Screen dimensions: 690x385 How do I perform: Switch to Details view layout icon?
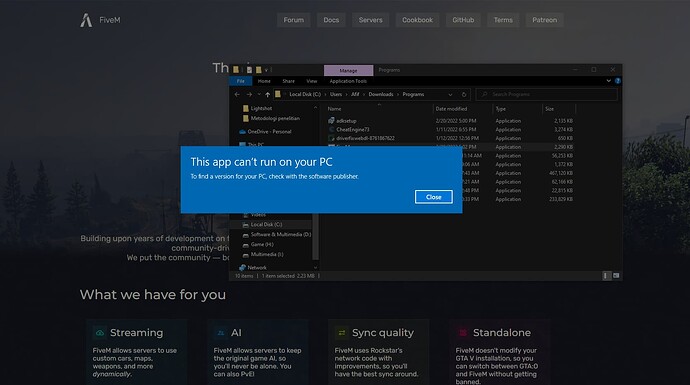click(x=606, y=276)
